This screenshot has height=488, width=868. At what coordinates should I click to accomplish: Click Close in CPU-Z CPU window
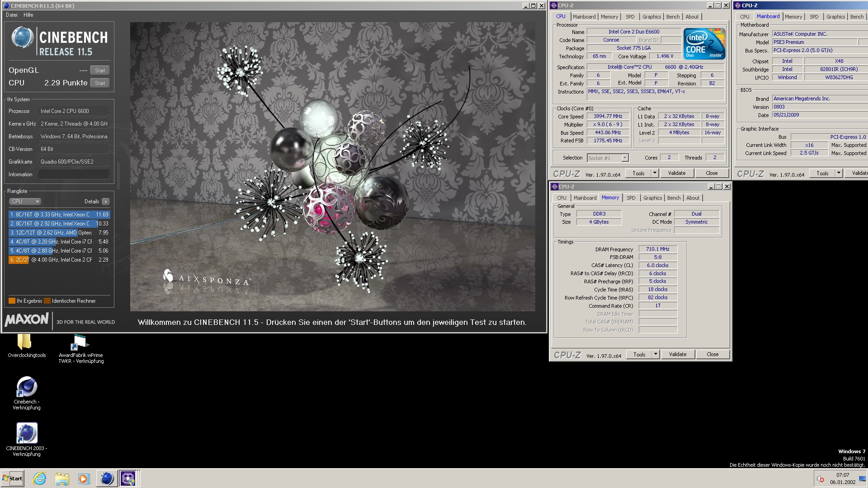point(711,173)
